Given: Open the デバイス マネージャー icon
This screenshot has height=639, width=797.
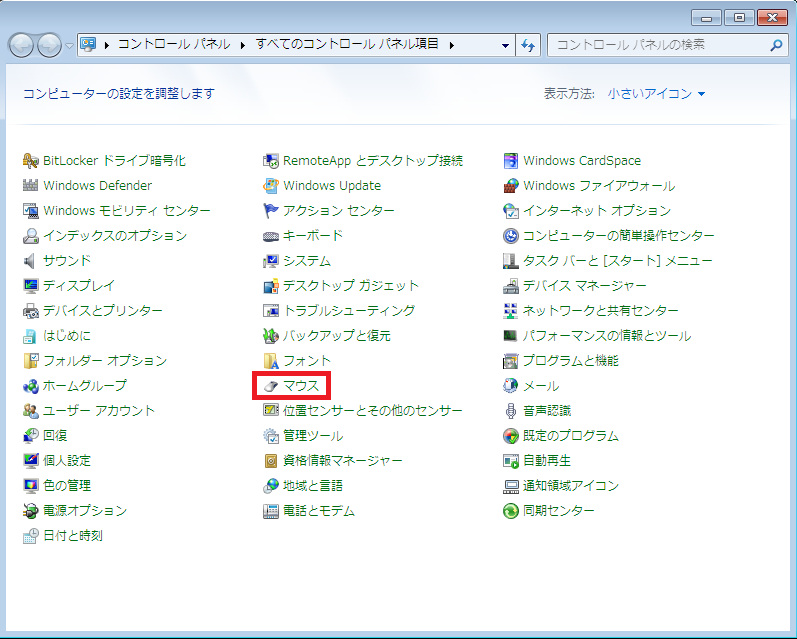Looking at the screenshot, I should (x=510, y=286).
